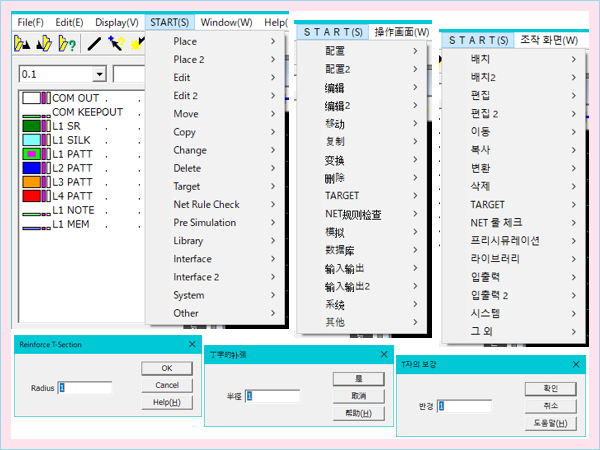The image size is (600, 450).
Task: Click the first arrow icon in the toolbar
Action: [x=22, y=44]
